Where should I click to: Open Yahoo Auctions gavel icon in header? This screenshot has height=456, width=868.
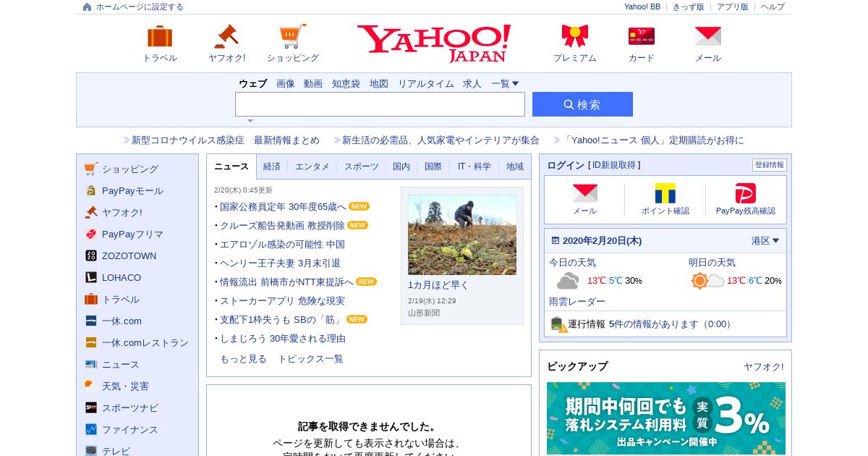coord(226,36)
